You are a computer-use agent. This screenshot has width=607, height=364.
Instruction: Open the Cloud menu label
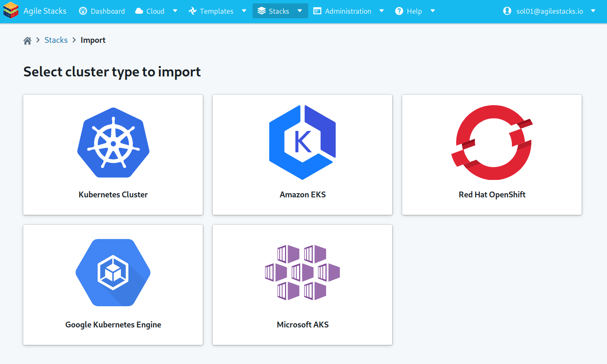(x=155, y=11)
